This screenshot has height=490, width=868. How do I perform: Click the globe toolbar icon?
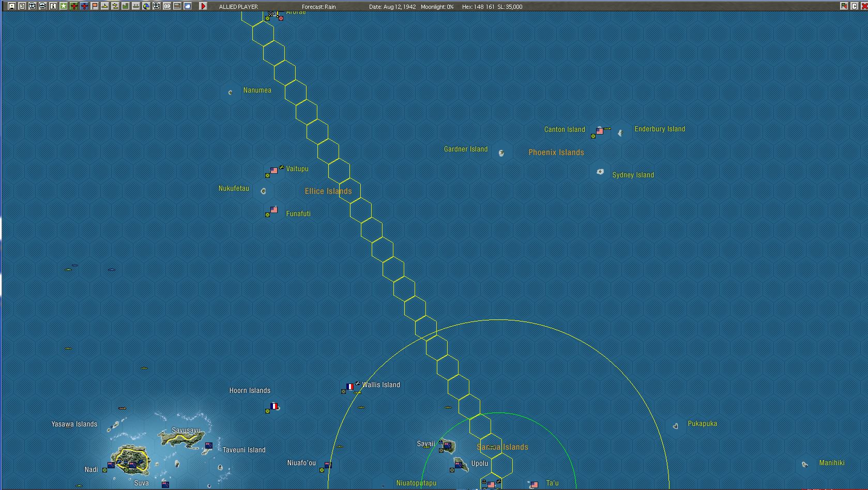pos(146,6)
